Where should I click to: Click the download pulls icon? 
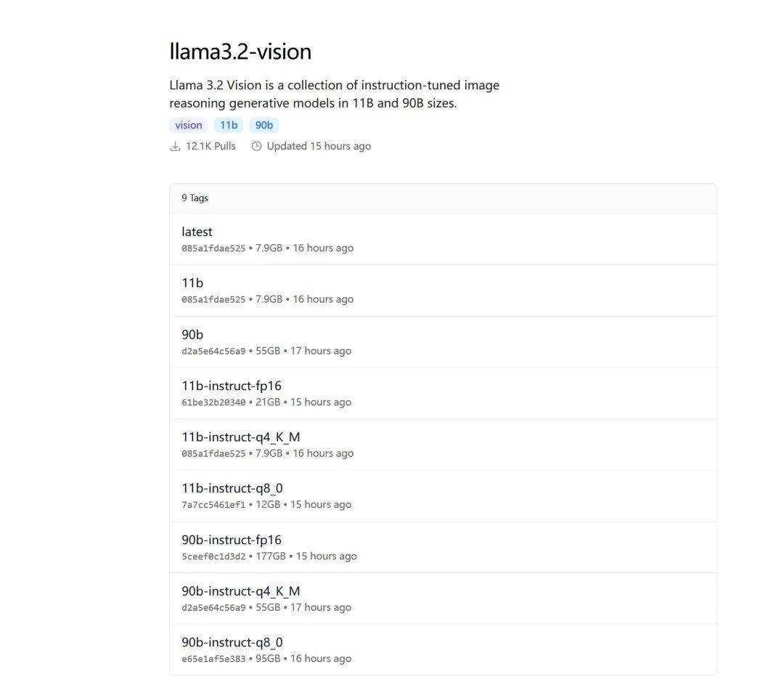coord(175,146)
